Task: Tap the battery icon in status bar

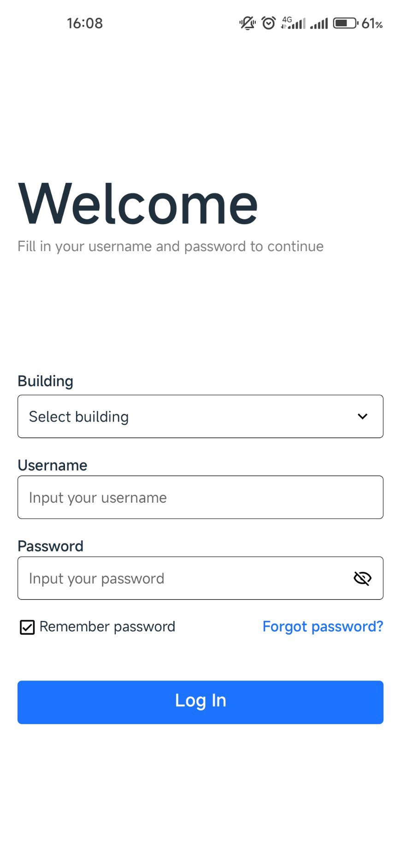Action: point(345,23)
